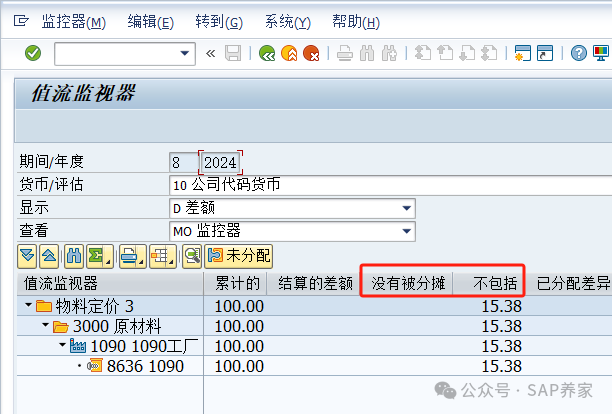Collapse the 3000 原材料 tree node
The height and width of the screenshot is (414, 612).
coord(45,325)
